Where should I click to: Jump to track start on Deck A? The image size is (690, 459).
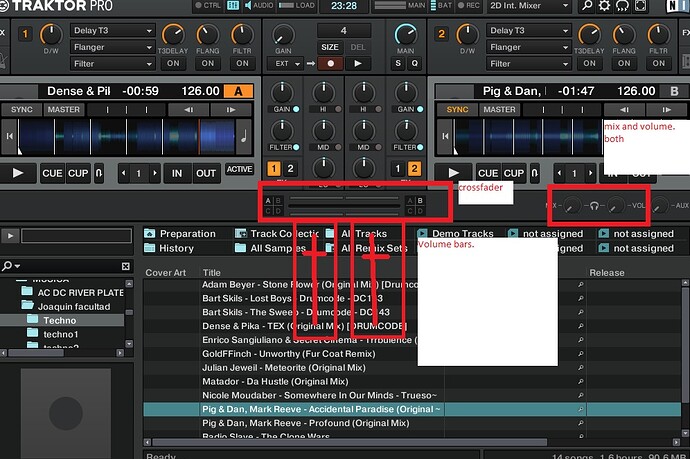tap(9, 136)
